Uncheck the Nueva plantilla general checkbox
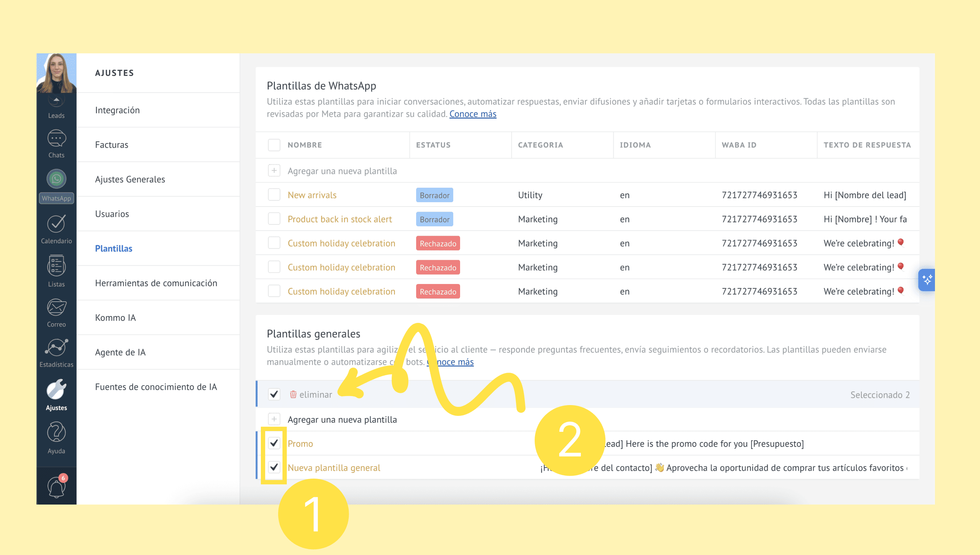The height and width of the screenshot is (555, 980). pos(274,467)
